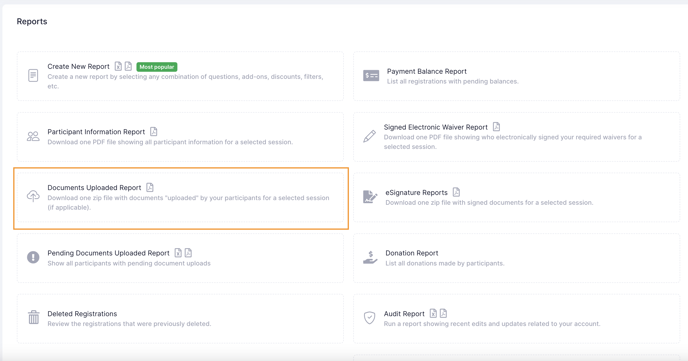Click PDF icon beside Pending Documents Uploaded Report

188,253
